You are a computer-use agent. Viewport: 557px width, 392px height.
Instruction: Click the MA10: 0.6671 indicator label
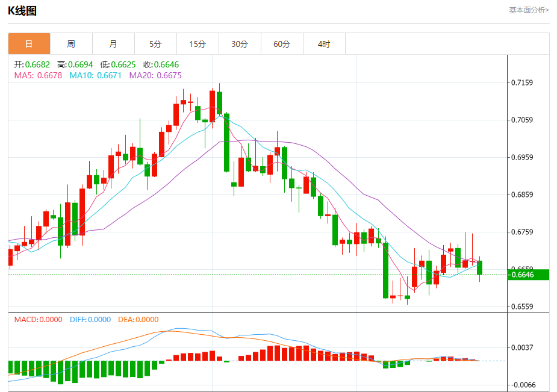(96, 75)
